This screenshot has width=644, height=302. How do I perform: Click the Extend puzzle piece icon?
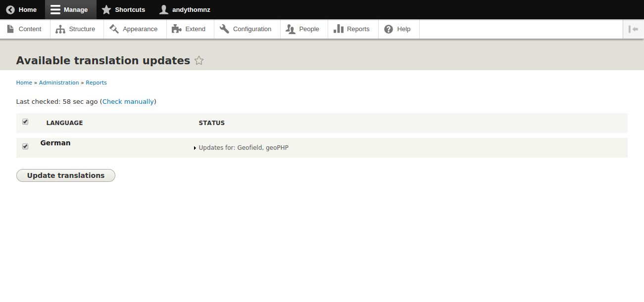[x=176, y=29]
